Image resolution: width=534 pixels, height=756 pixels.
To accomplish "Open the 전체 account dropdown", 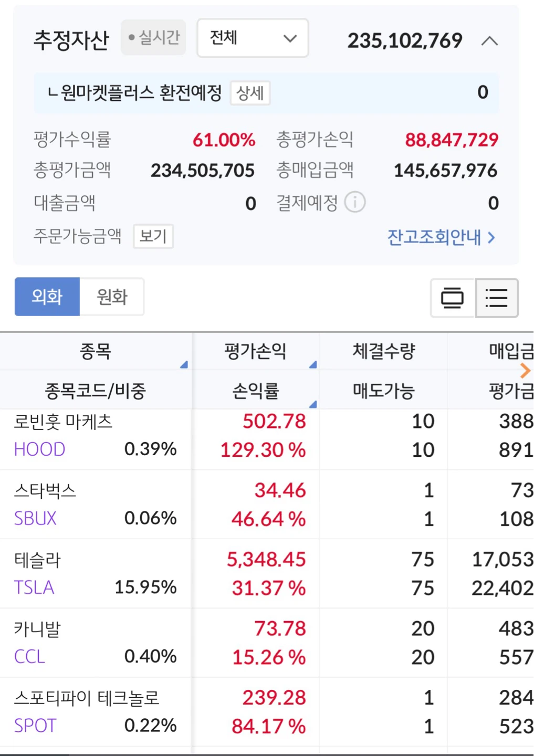I will [x=253, y=38].
